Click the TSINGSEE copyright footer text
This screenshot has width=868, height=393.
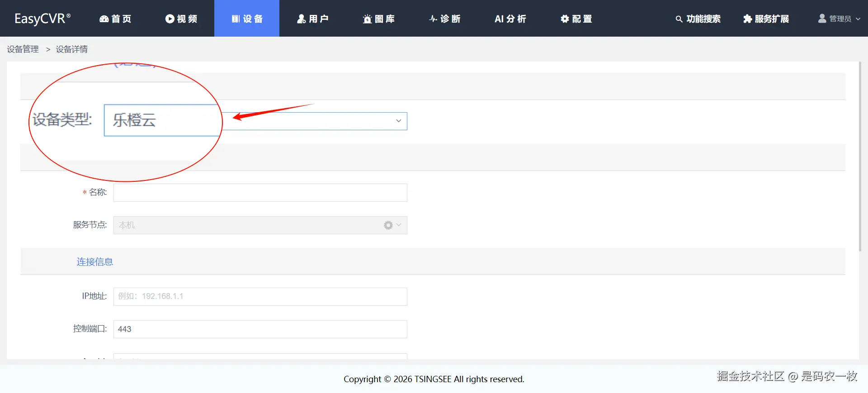434,379
